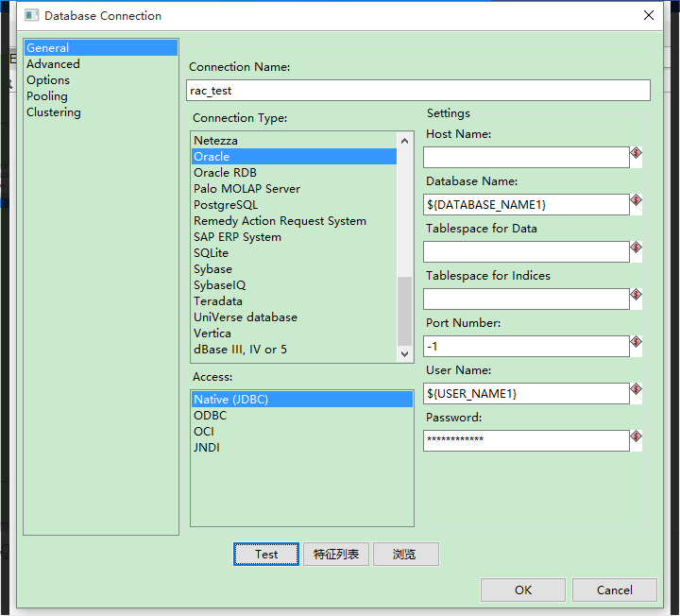The height and width of the screenshot is (616, 680).
Task: Open the Options settings page
Action: click(101, 79)
